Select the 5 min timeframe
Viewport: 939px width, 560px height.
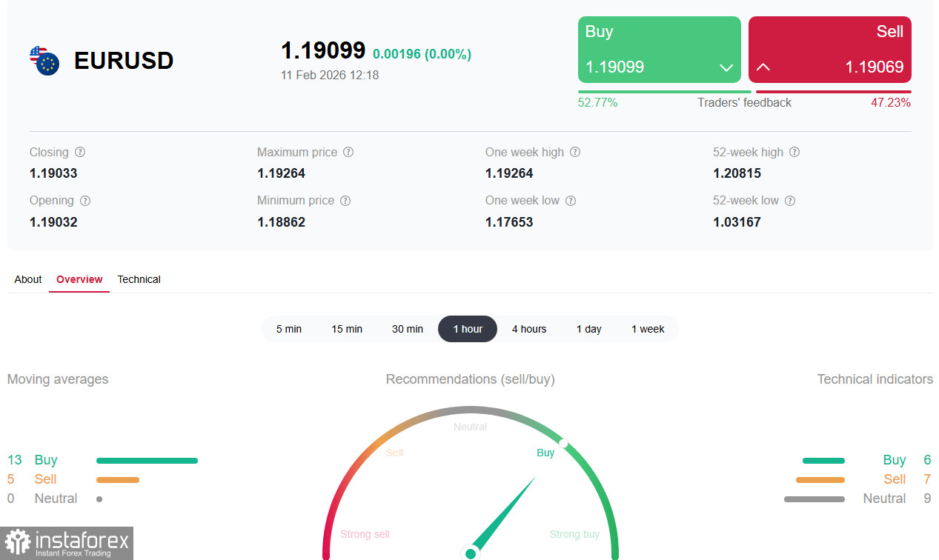(x=289, y=329)
